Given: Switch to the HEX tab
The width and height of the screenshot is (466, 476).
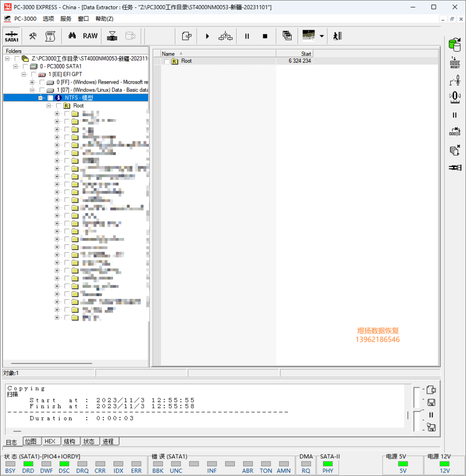Looking at the screenshot, I should click(x=50, y=441).
